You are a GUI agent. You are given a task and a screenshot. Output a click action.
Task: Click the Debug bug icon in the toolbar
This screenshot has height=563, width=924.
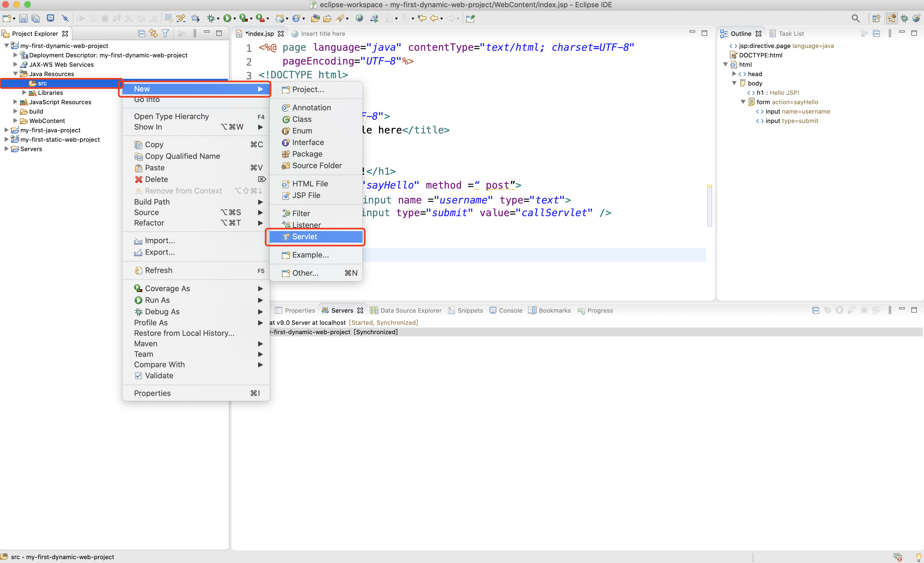[211, 18]
